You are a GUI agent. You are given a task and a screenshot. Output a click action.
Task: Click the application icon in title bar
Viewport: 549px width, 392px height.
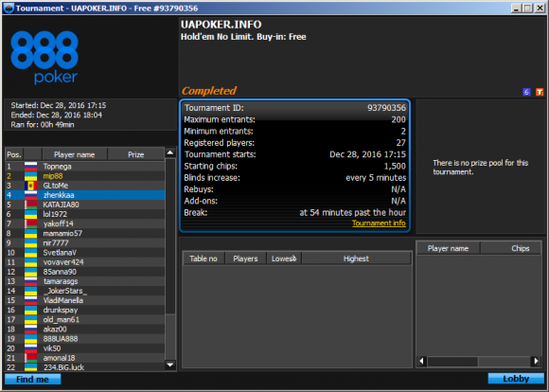pyautogui.click(x=9, y=9)
